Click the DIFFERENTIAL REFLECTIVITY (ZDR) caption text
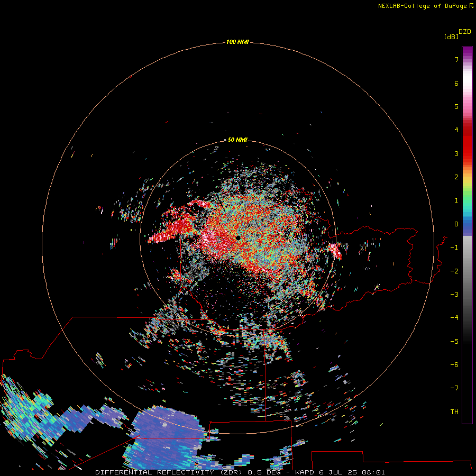The image size is (476, 476). point(169,472)
